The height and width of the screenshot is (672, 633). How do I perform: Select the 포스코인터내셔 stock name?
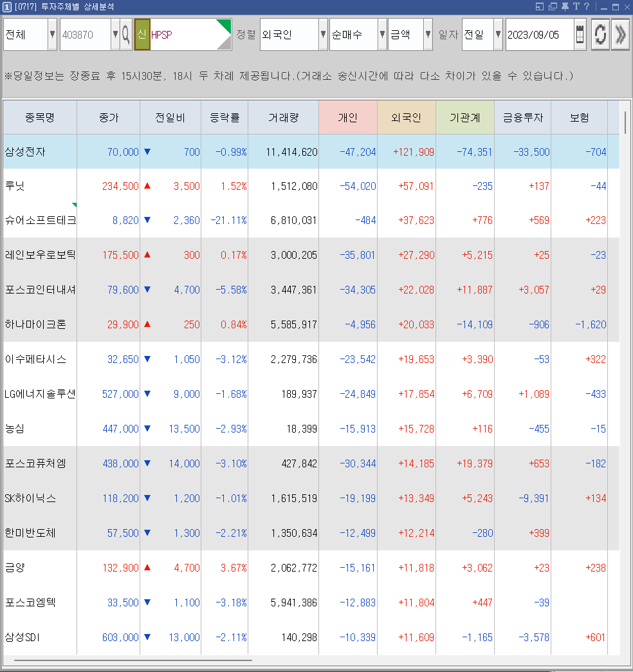click(41, 290)
